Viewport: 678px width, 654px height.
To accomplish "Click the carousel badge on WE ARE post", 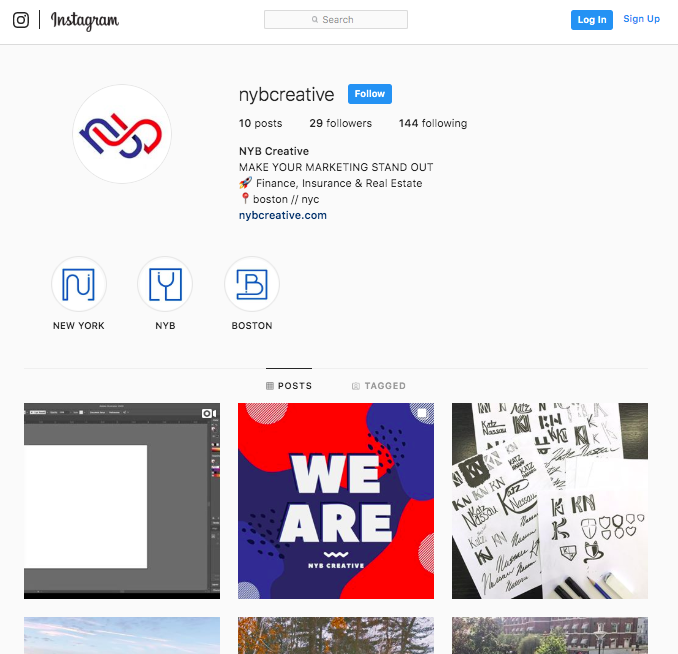I will pyautogui.click(x=422, y=414).
